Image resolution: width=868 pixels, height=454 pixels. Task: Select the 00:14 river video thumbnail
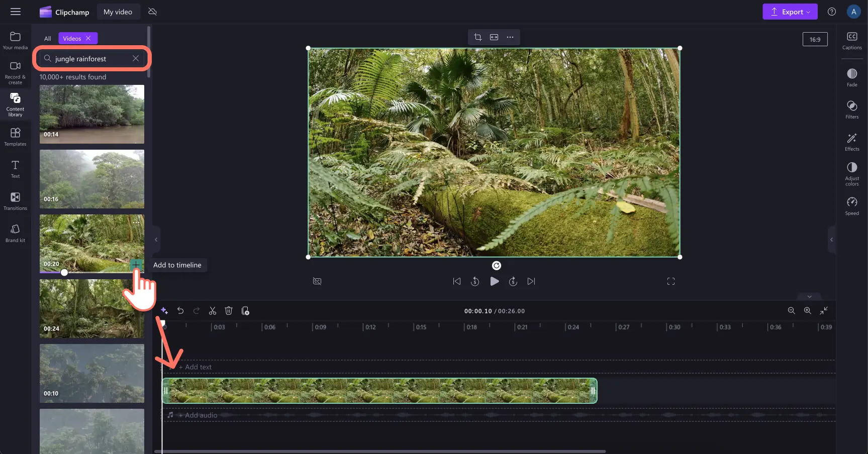92,114
